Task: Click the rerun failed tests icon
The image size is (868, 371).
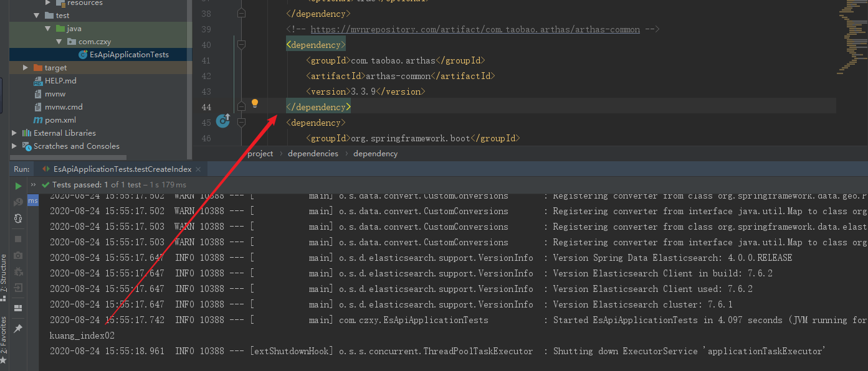Action: 18,202
